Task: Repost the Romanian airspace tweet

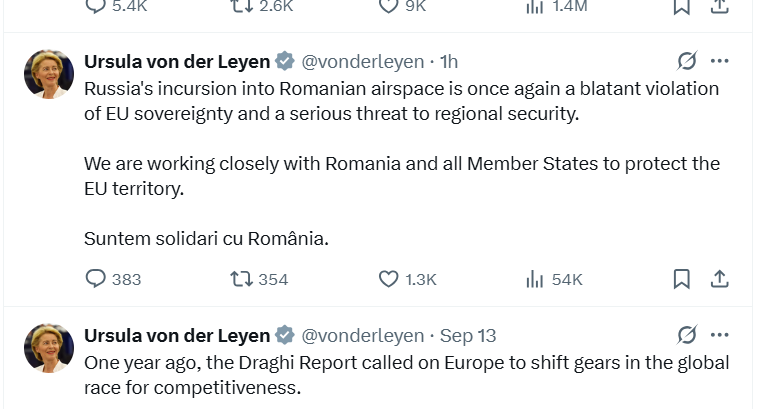Action: point(241,279)
